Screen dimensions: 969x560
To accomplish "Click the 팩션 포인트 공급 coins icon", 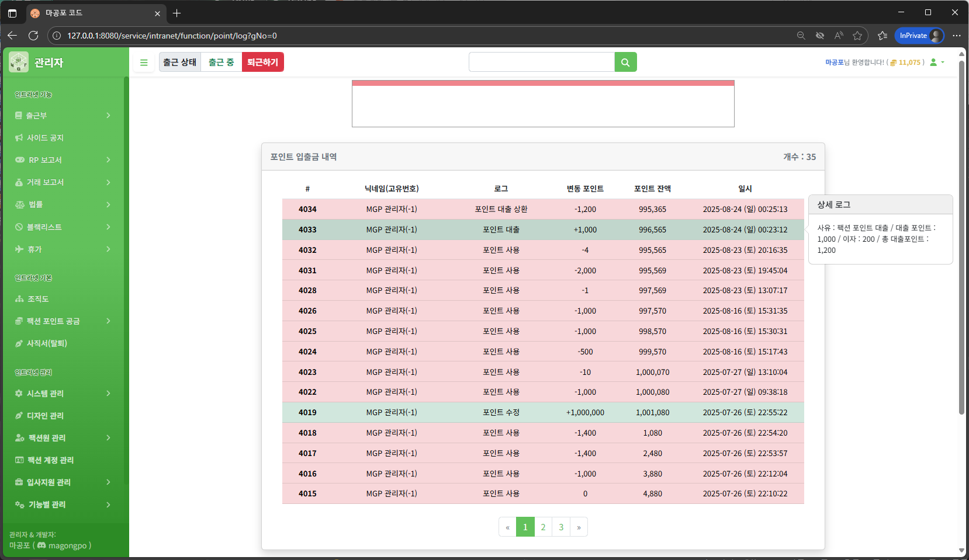I will [x=19, y=321].
